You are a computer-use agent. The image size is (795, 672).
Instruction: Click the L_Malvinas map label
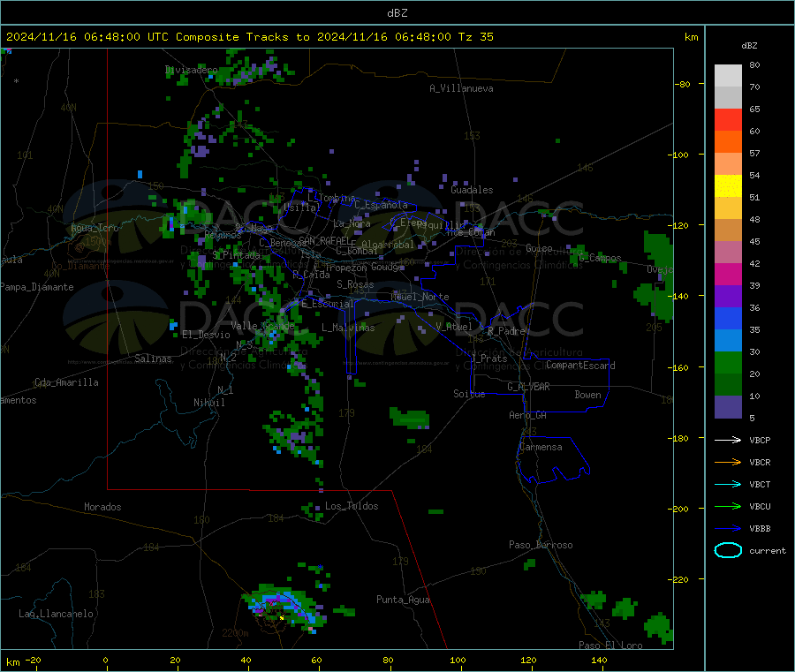click(x=348, y=328)
